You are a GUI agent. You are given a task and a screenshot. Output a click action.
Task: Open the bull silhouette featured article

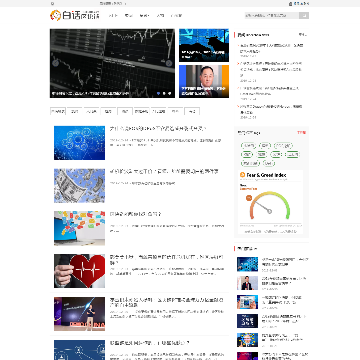click(204, 45)
